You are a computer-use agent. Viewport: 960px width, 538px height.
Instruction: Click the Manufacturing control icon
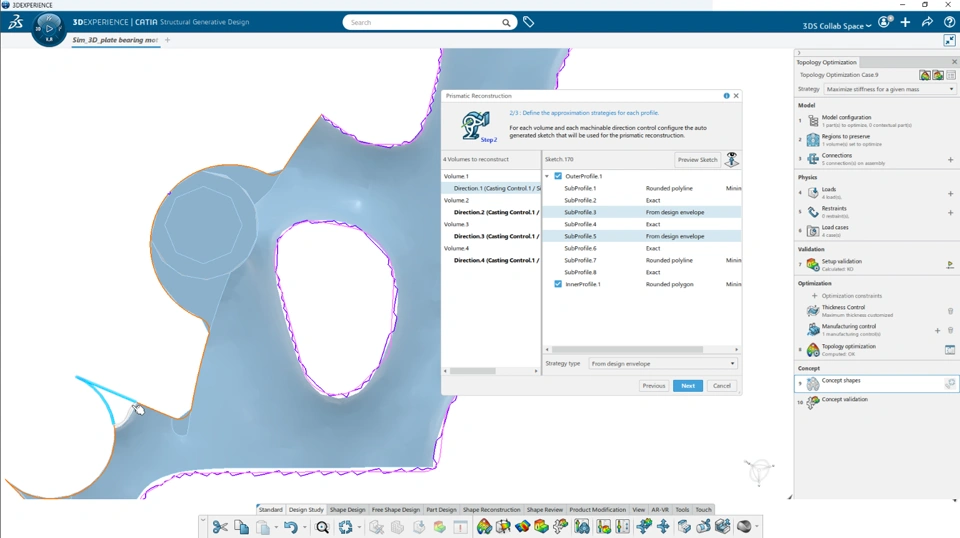(813, 330)
